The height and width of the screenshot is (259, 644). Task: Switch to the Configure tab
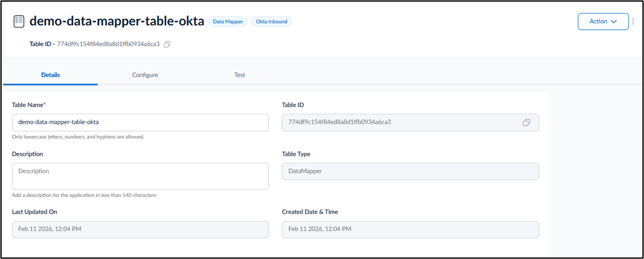[145, 75]
